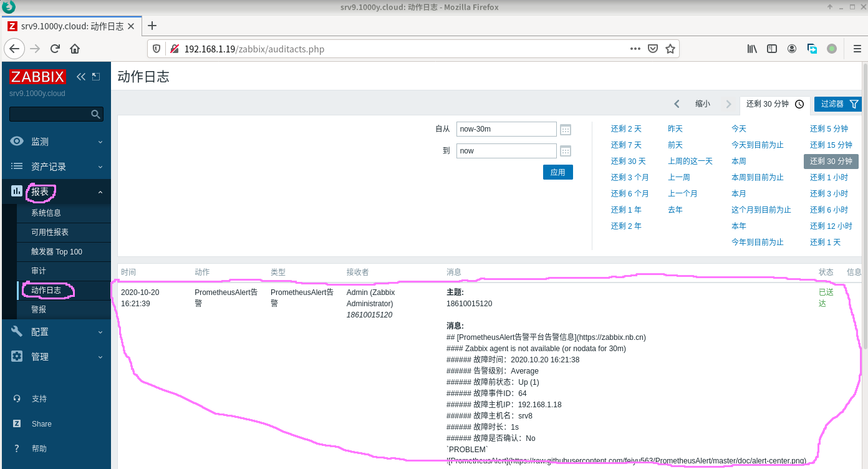The image size is (868, 469).
Task: Click the 已送达 status text
Action: [x=826, y=298]
